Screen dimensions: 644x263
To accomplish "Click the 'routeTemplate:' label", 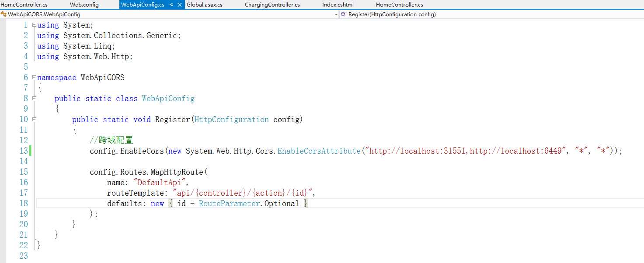I will click(x=138, y=193).
